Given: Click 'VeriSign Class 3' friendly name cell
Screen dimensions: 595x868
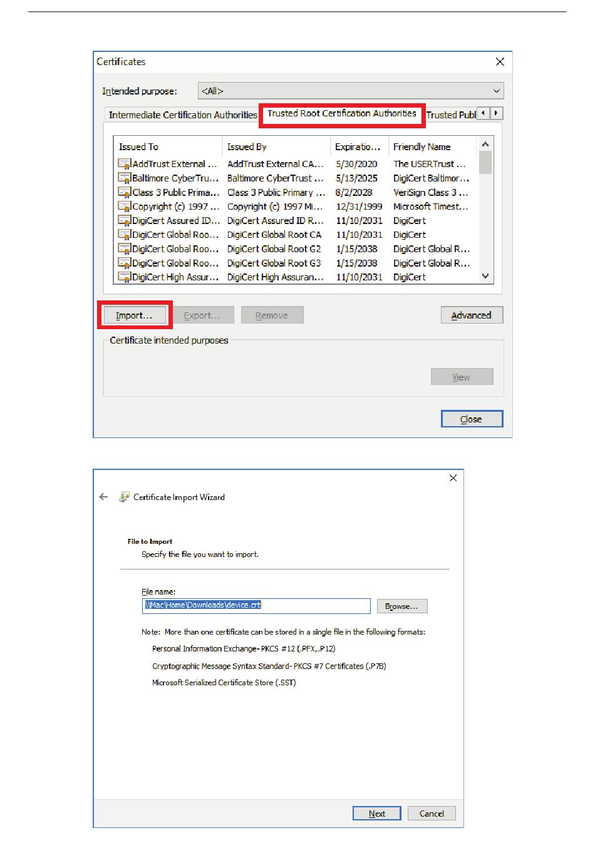Looking at the screenshot, I should click(x=431, y=192).
